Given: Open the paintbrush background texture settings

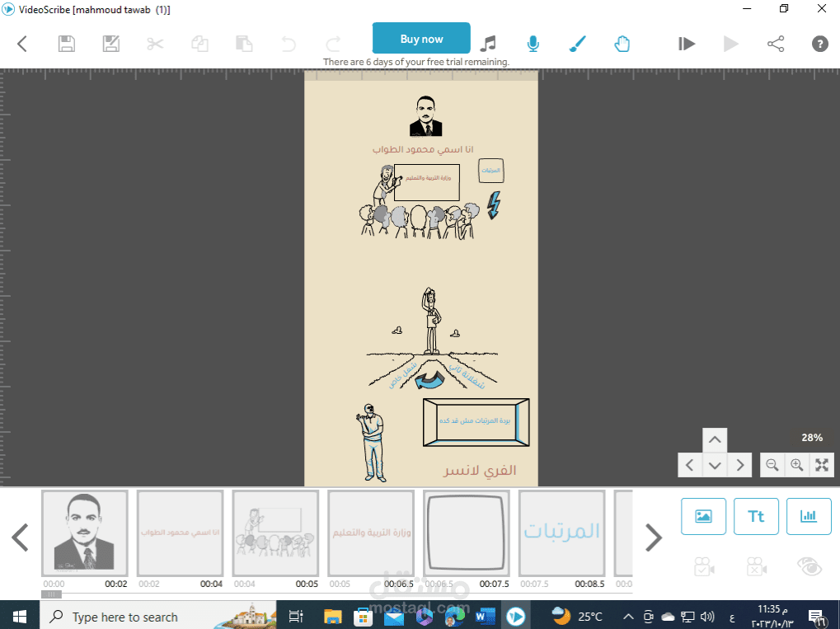Looking at the screenshot, I should [x=578, y=44].
